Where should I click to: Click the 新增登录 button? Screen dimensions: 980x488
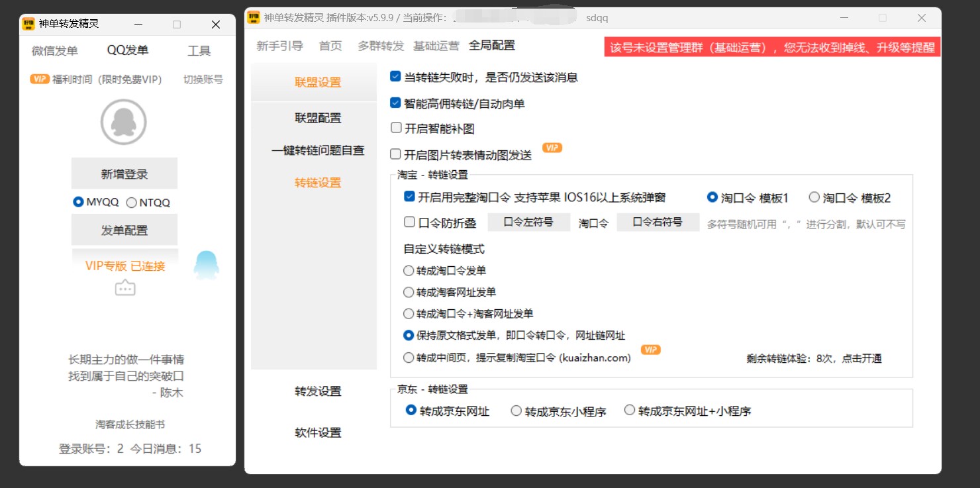(x=124, y=173)
